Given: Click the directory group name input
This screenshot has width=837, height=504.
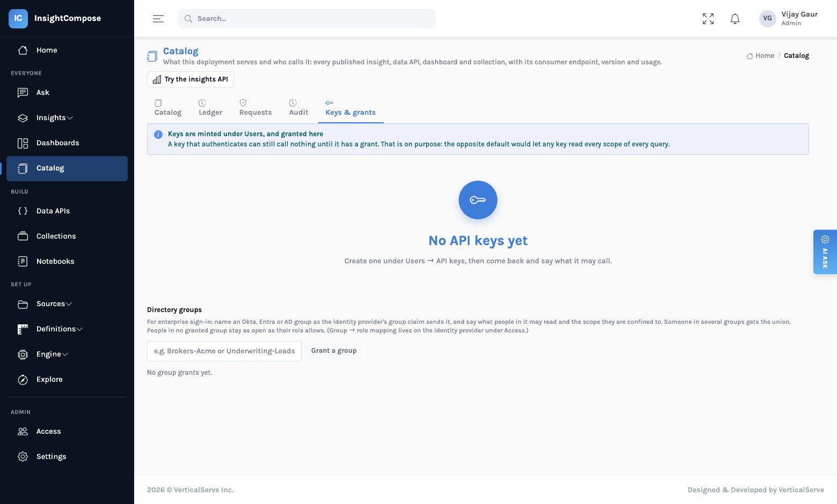Looking at the screenshot, I should coord(224,351).
